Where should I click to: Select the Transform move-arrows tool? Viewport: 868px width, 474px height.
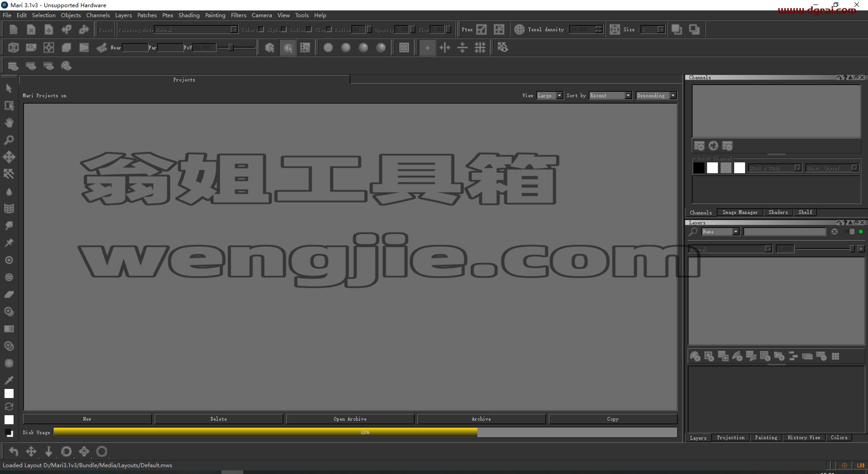(x=9, y=157)
